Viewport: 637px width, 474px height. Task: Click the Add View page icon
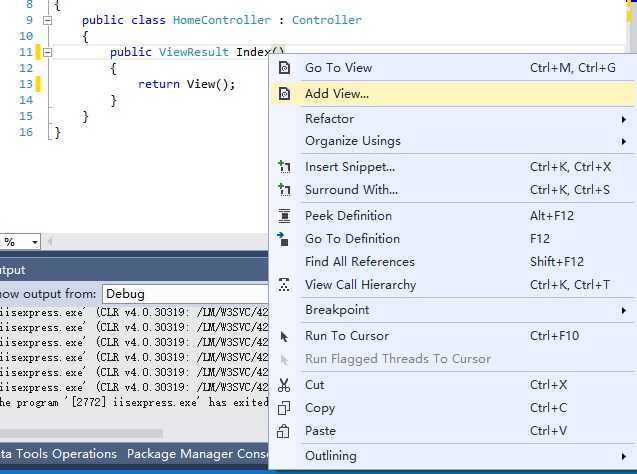pyautogui.click(x=284, y=93)
